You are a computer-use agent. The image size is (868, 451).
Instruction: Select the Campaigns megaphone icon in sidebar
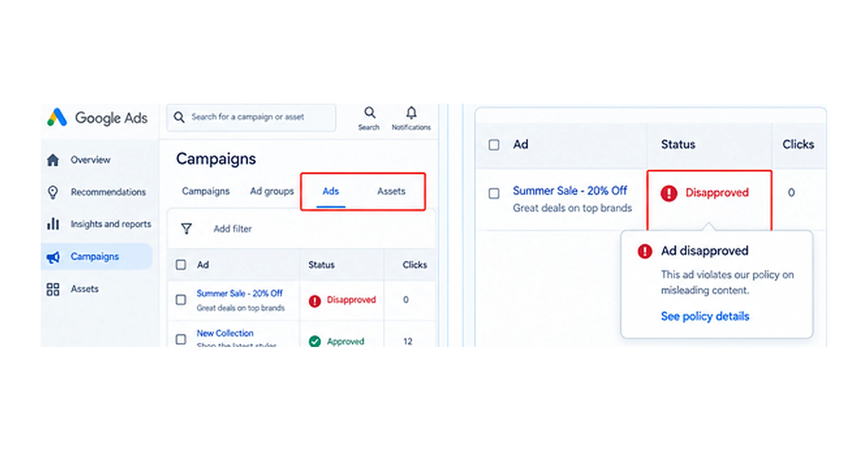[53, 257]
